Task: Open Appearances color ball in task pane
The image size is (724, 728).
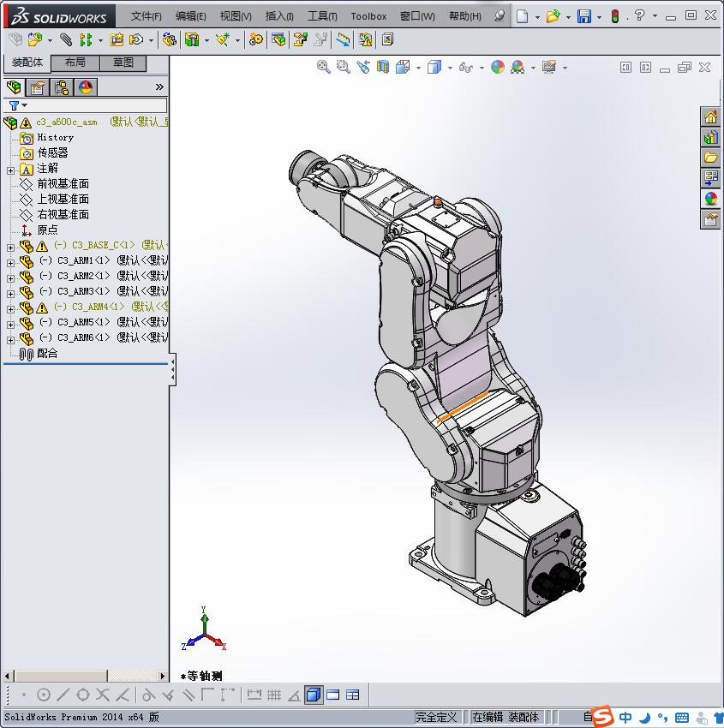Action: click(x=710, y=198)
